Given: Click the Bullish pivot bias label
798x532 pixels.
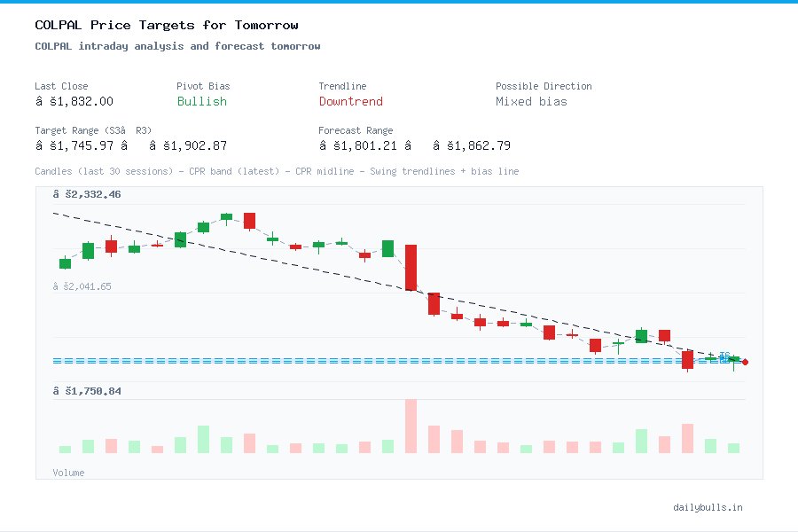Looking at the screenshot, I should click(201, 102).
